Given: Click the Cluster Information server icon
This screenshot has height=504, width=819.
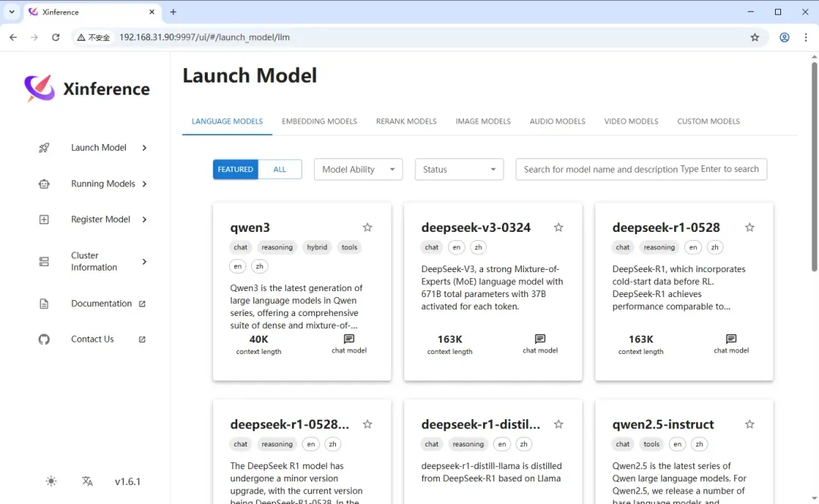Looking at the screenshot, I should [x=44, y=261].
